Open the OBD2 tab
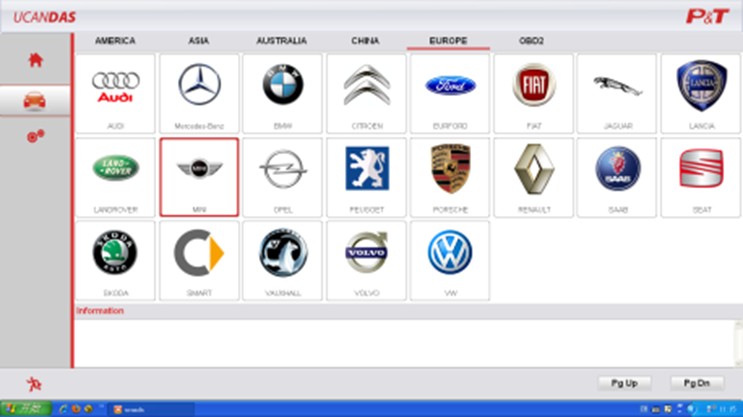Viewport: 743px width, 417px height. [531, 41]
